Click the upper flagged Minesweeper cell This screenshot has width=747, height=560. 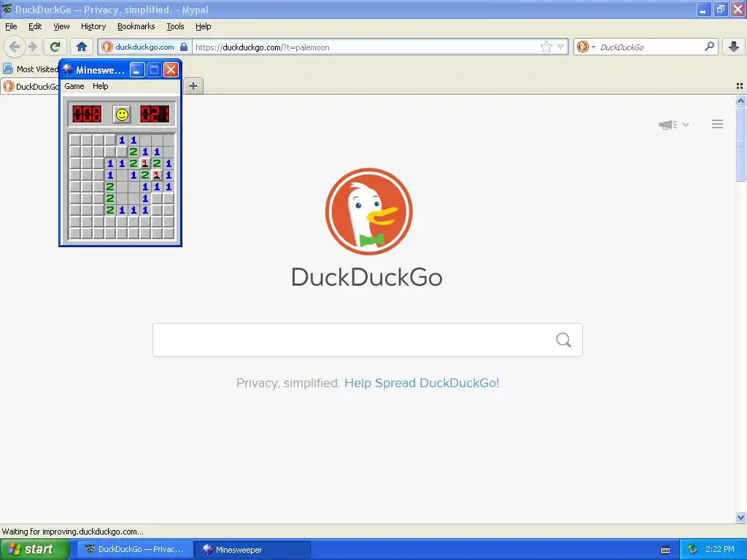click(x=145, y=163)
